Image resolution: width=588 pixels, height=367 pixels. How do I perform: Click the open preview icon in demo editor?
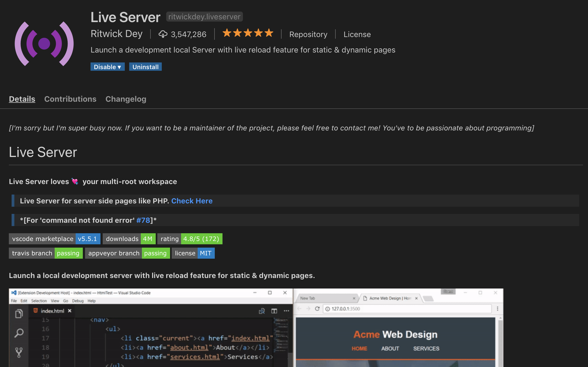(x=262, y=311)
